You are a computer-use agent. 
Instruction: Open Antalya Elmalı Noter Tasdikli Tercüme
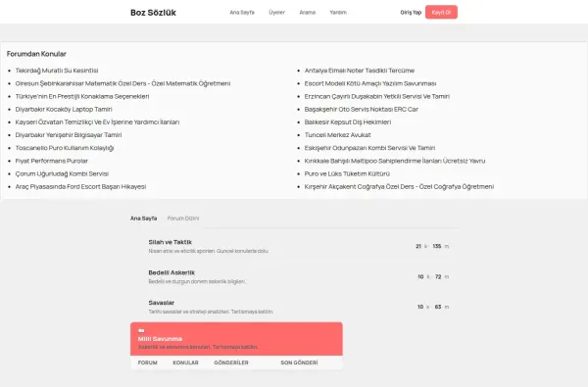coord(360,71)
